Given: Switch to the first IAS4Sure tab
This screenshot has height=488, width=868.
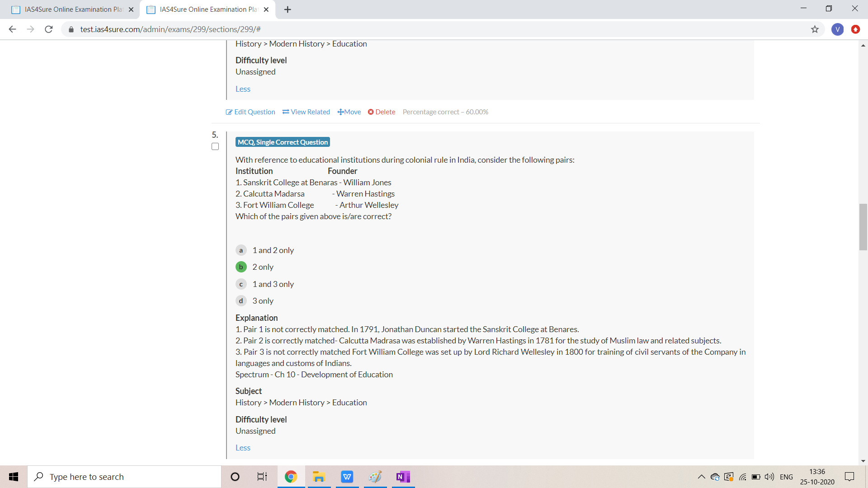Looking at the screenshot, I should click(x=72, y=9).
